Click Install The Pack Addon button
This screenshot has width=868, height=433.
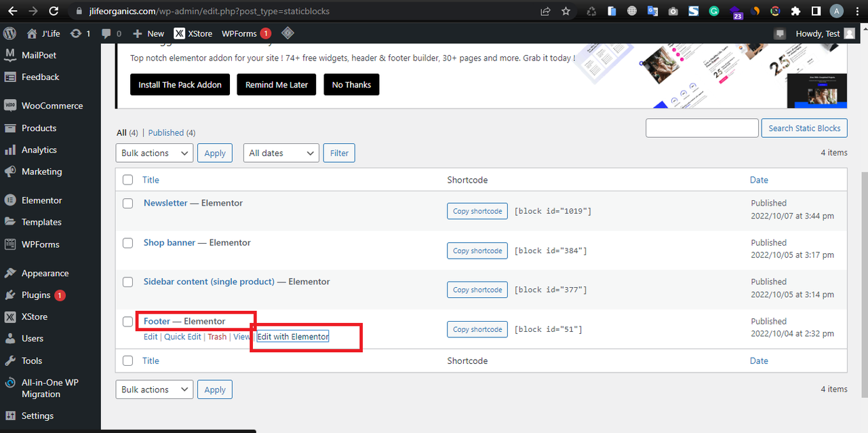(180, 85)
